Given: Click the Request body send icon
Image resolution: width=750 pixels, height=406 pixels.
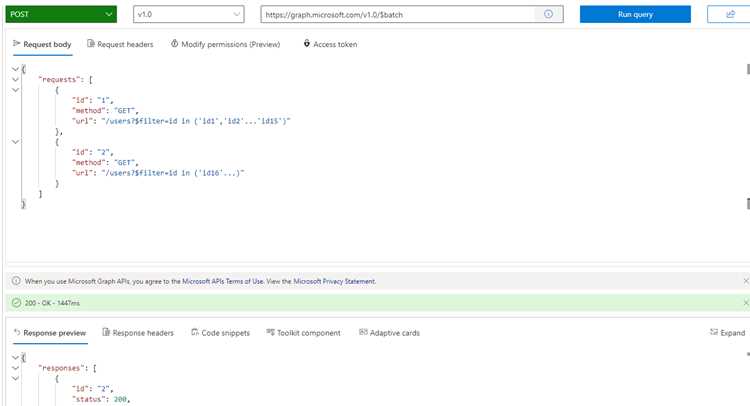Looking at the screenshot, I should pyautogui.click(x=16, y=44).
